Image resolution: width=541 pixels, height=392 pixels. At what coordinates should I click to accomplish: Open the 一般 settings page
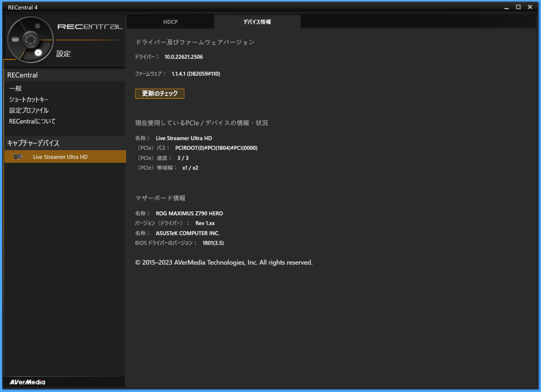[x=15, y=88]
